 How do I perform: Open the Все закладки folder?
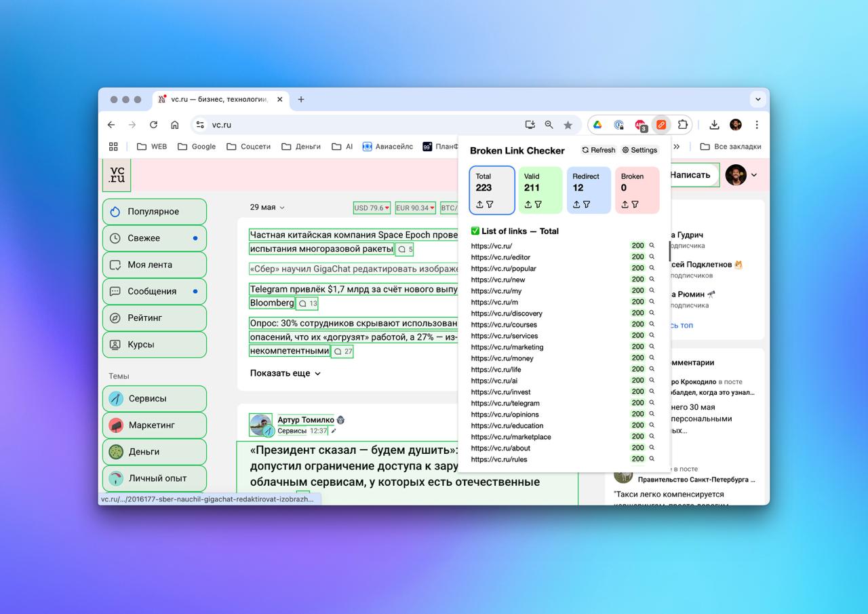730,146
